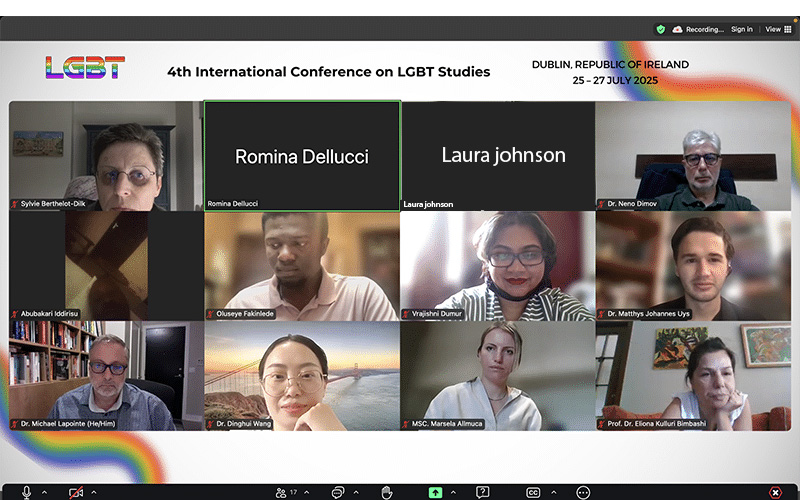Select Laura johnson participant tile
800x500 pixels.
coord(498,156)
